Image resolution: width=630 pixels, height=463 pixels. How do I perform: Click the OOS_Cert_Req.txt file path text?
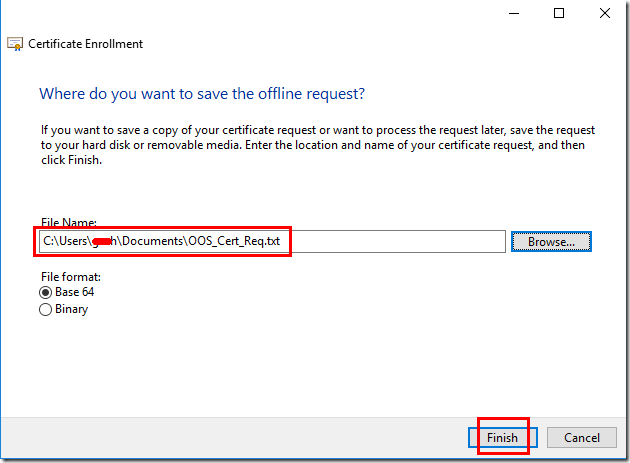162,241
